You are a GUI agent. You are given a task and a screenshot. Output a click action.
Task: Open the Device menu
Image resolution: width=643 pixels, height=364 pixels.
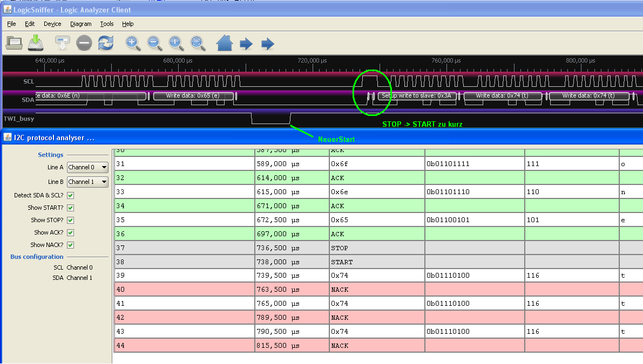[x=52, y=24]
